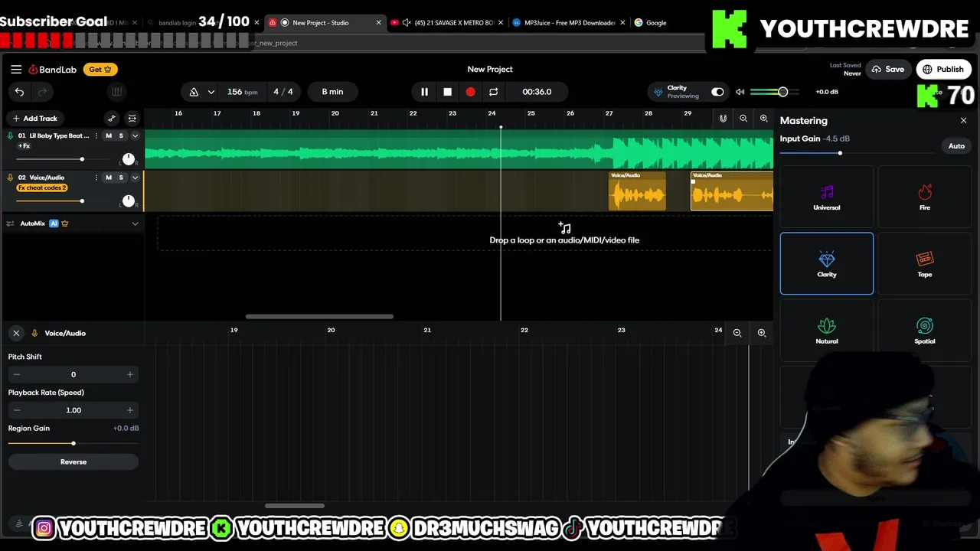980x551 pixels.
Task: Publish the project
Action: point(943,70)
